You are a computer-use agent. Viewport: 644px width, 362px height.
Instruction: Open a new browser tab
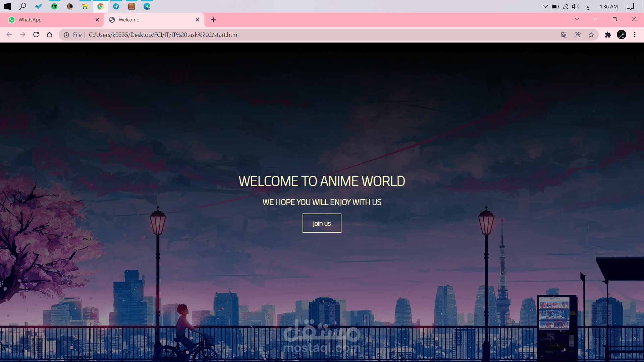coord(213,20)
